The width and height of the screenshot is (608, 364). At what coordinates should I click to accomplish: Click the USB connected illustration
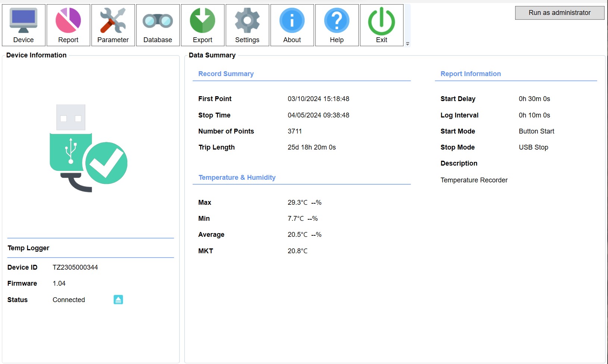89,148
